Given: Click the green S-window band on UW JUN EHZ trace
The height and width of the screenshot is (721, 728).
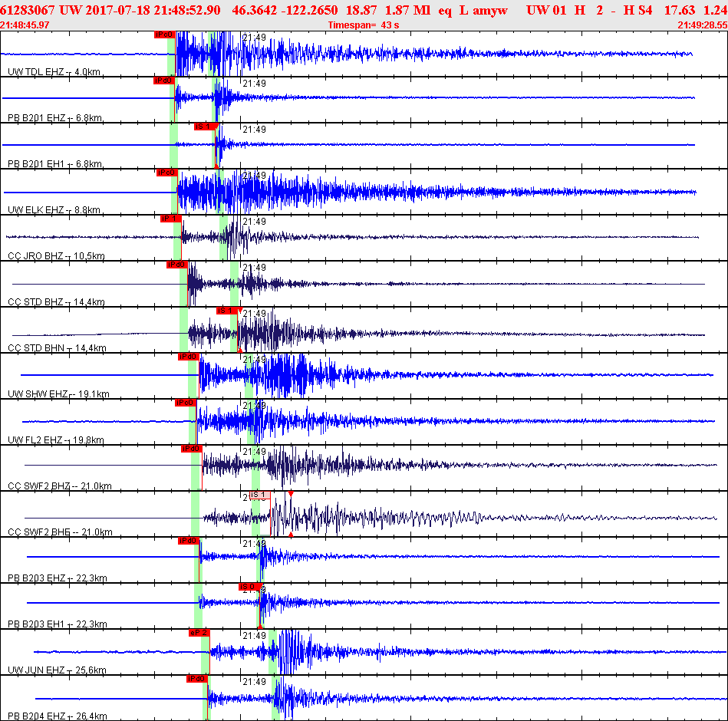Looking at the screenshot, I should click(272, 652).
